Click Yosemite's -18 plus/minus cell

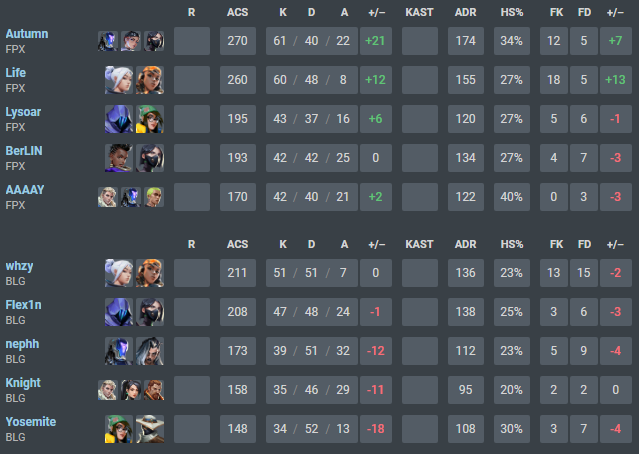pyautogui.click(x=377, y=429)
